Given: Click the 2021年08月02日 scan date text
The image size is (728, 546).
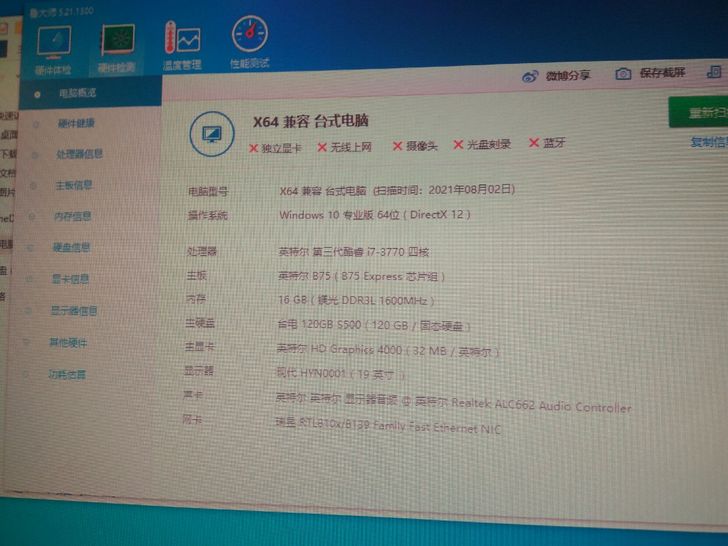Looking at the screenshot, I should (470, 189).
